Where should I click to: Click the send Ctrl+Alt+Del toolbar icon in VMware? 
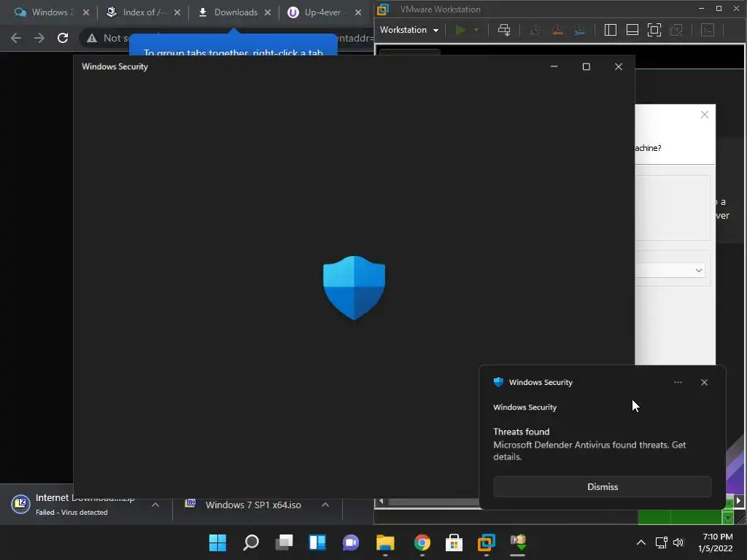[x=504, y=30]
